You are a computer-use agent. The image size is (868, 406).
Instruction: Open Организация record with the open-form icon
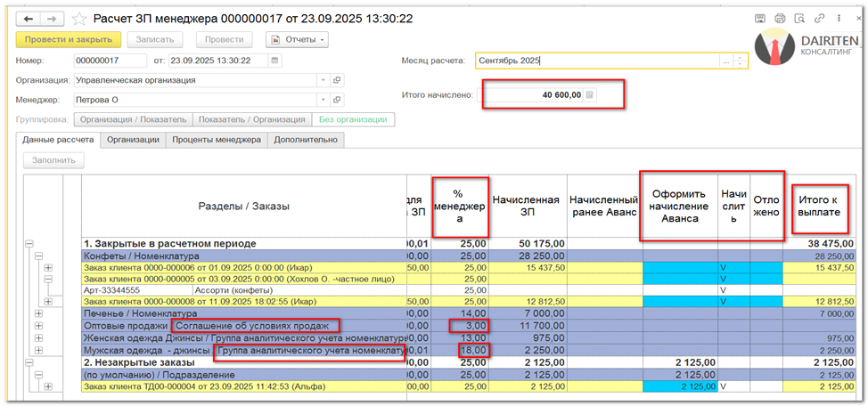click(x=336, y=80)
